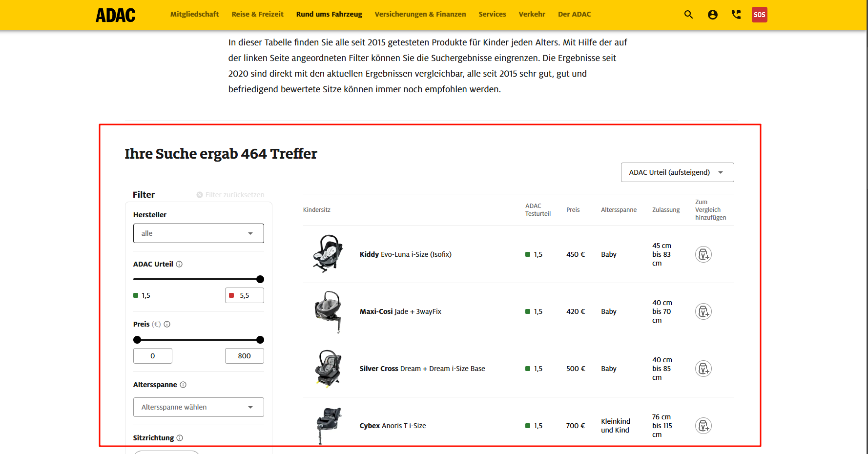Open Versicherungen & Finanzen menu
The height and width of the screenshot is (454, 868).
420,14
